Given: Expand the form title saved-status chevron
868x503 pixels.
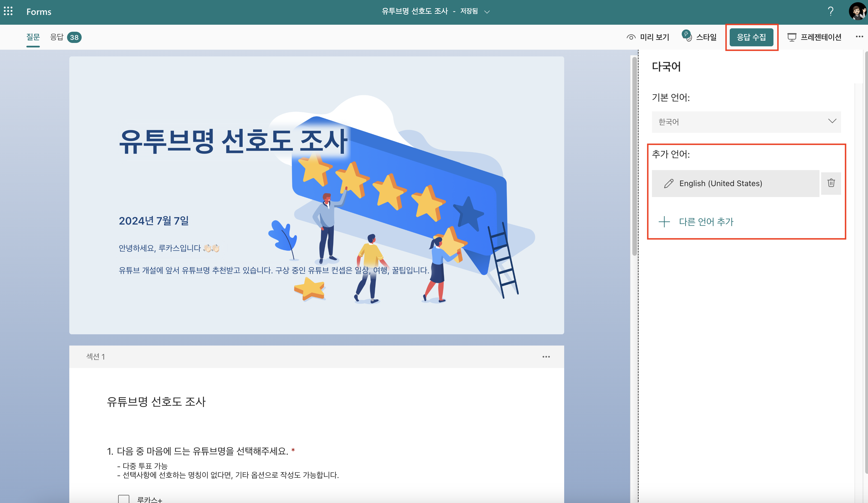Looking at the screenshot, I should 487,12.
